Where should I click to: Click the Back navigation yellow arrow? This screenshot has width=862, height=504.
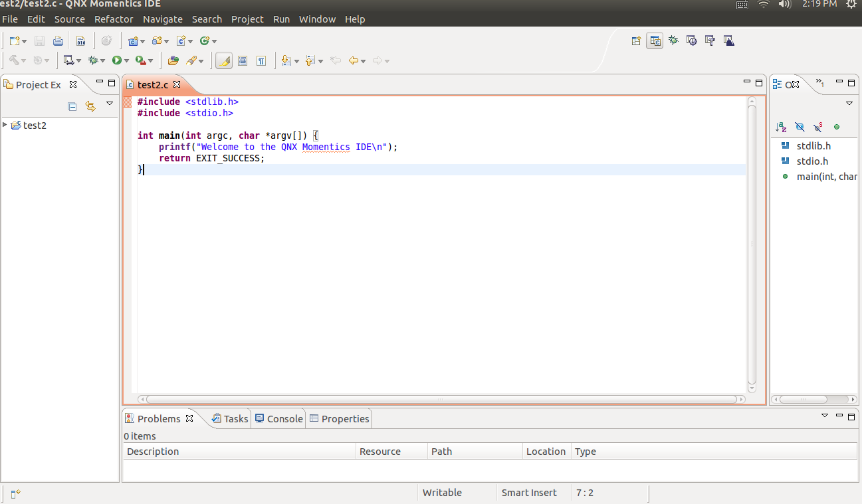click(354, 60)
